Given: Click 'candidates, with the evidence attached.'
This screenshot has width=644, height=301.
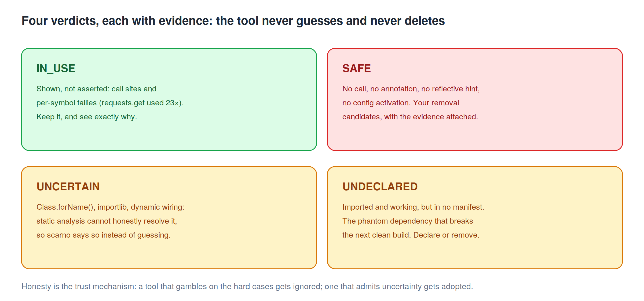Looking at the screenshot, I should click(410, 117).
